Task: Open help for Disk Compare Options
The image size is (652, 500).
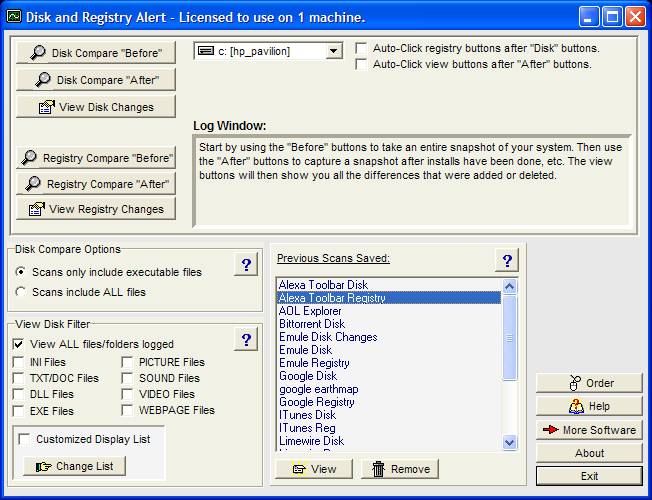Action: coord(246,265)
